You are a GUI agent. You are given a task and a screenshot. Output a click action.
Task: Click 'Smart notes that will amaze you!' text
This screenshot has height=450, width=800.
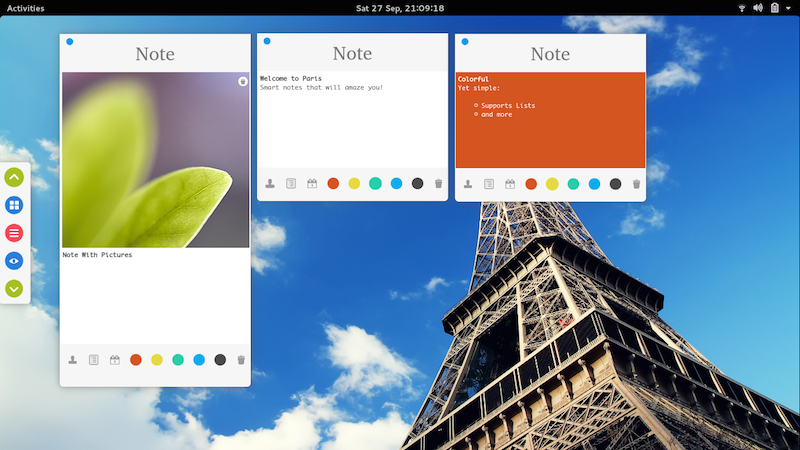pos(321,87)
